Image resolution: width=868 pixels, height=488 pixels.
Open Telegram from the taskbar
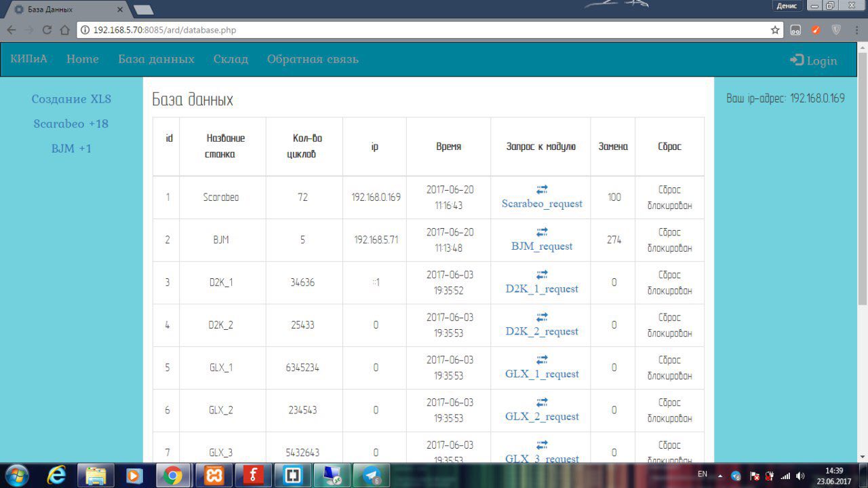(372, 475)
